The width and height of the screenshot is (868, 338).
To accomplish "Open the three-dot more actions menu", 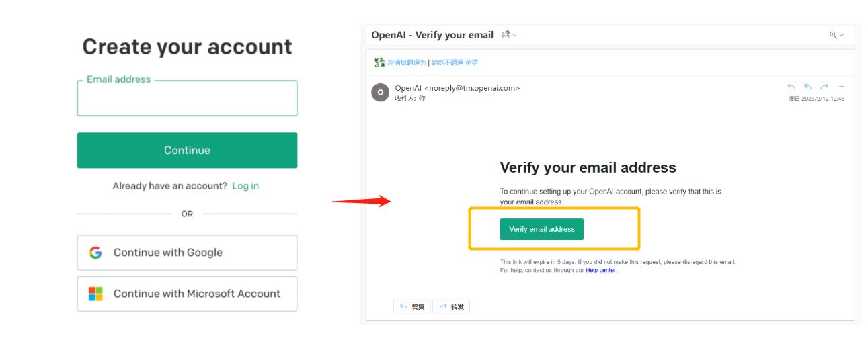I will pos(840,87).
